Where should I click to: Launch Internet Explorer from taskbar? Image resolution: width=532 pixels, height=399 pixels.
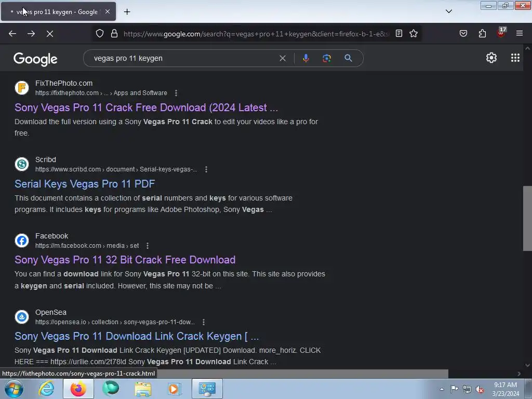[x=46, y=389]
